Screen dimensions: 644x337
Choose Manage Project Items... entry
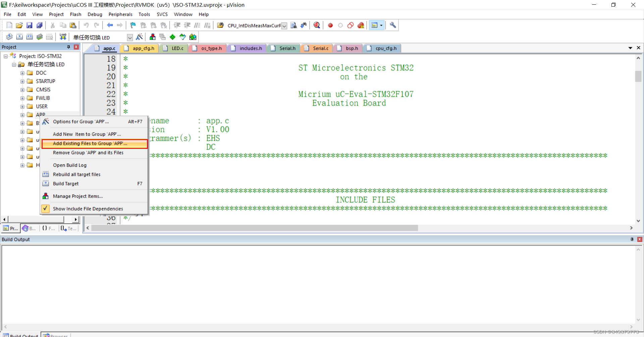95,196
